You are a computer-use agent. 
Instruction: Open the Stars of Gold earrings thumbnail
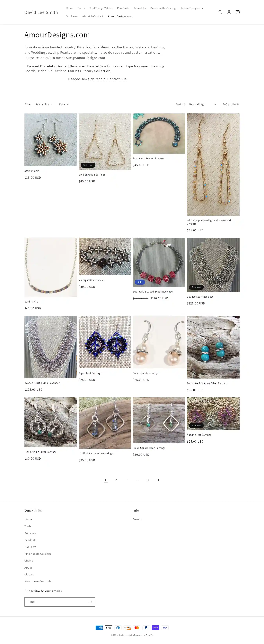coord(51,140)
